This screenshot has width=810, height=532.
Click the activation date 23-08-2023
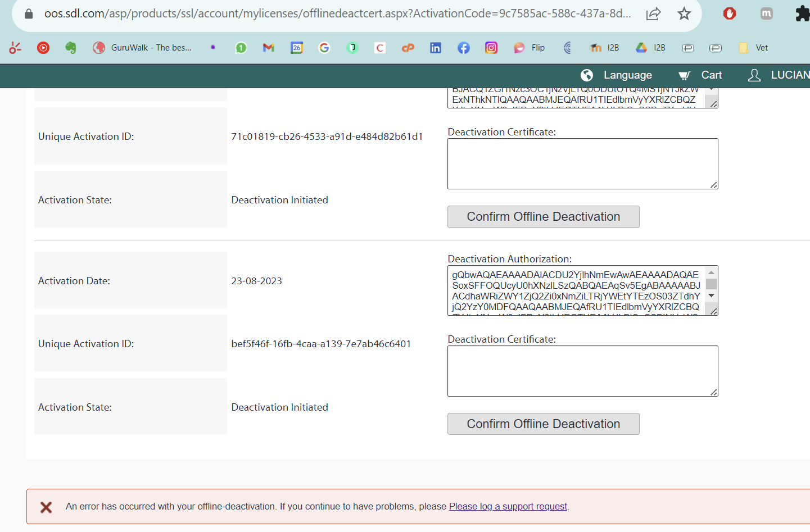pos(257,281)
